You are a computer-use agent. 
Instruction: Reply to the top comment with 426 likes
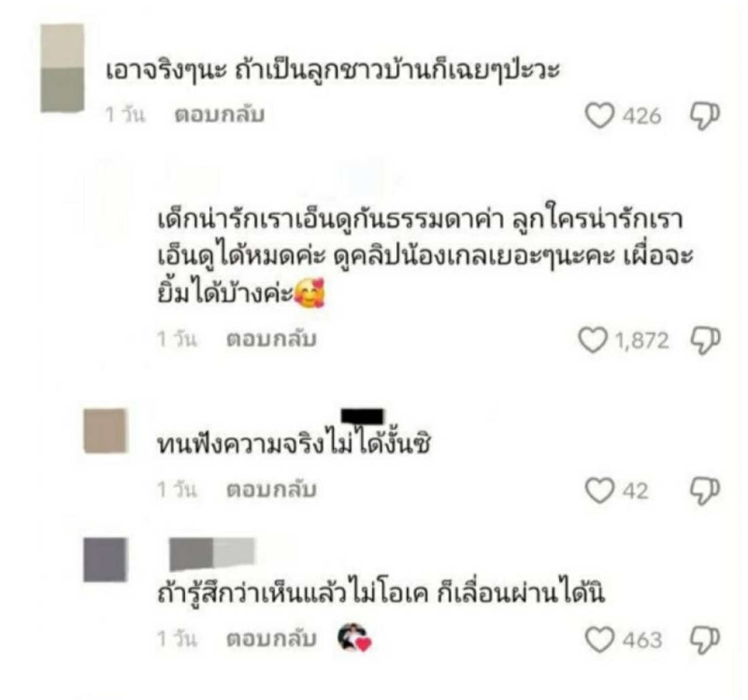[219, 115]
